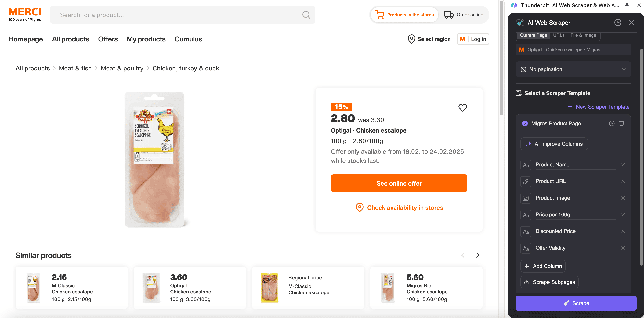Pin the Thunderbit extension panel

[x=627, y=5]
